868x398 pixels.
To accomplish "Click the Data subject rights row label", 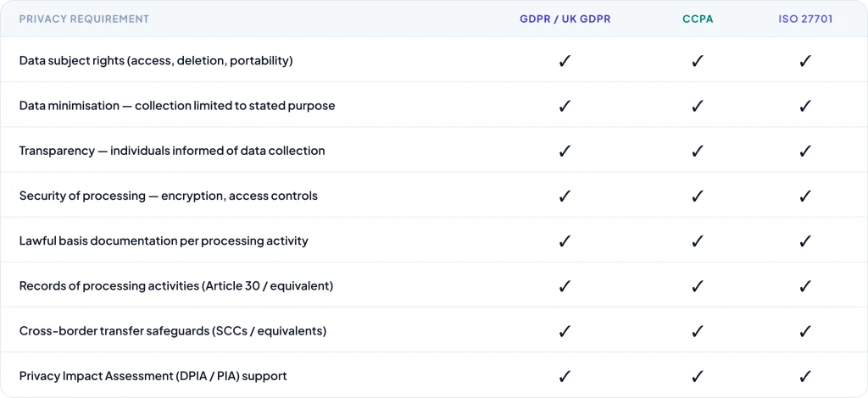I will [x=156, y=61].
